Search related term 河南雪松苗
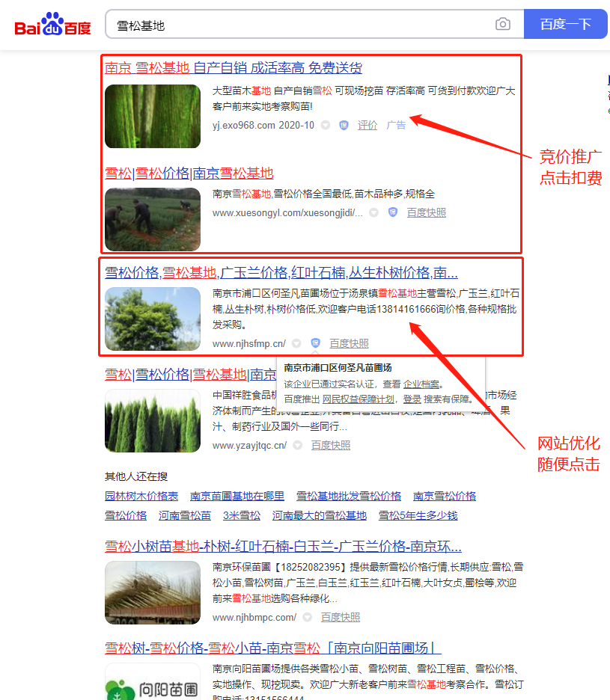 (185, 515)
